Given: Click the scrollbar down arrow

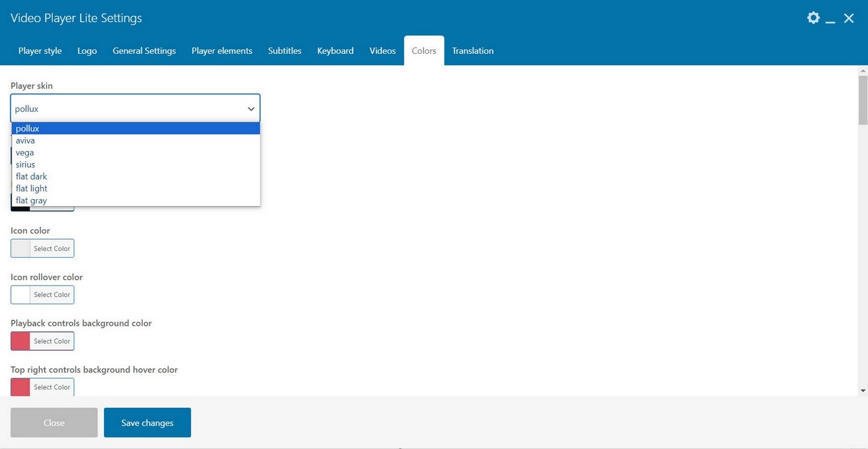Looking at the screenshot, I should point(863,391).
